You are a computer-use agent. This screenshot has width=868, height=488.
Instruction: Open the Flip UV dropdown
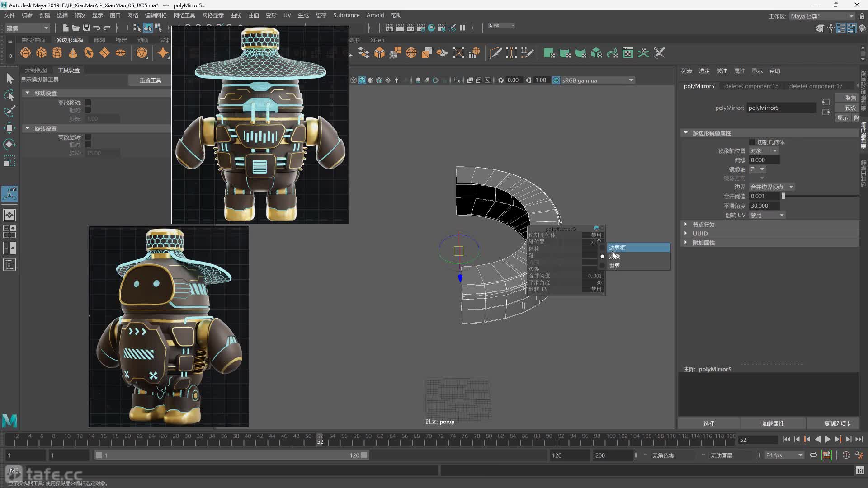coord(767,215)
